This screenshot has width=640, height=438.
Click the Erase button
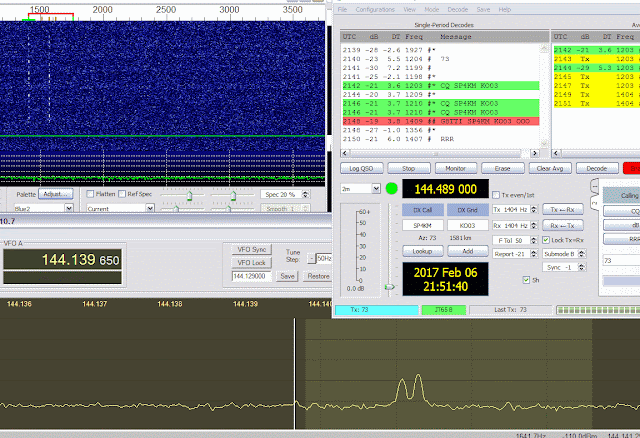[502, 168]
